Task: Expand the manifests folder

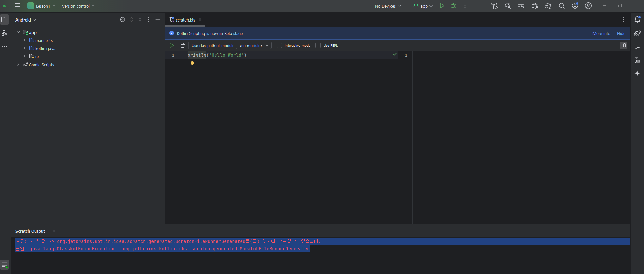Action: click(x=25, y=40)
